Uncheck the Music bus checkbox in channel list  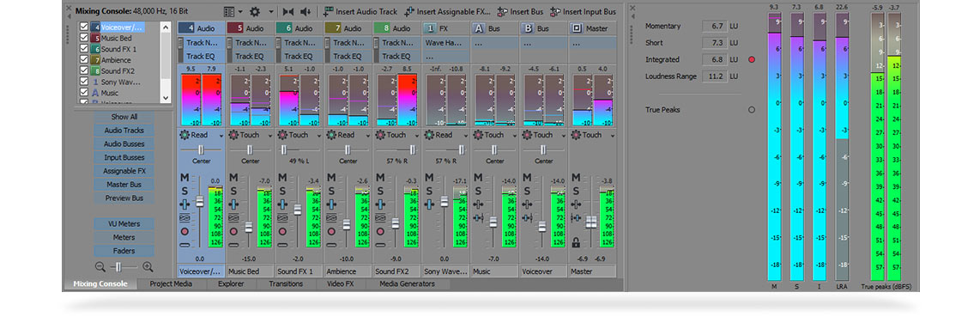[x=84, y=93]
